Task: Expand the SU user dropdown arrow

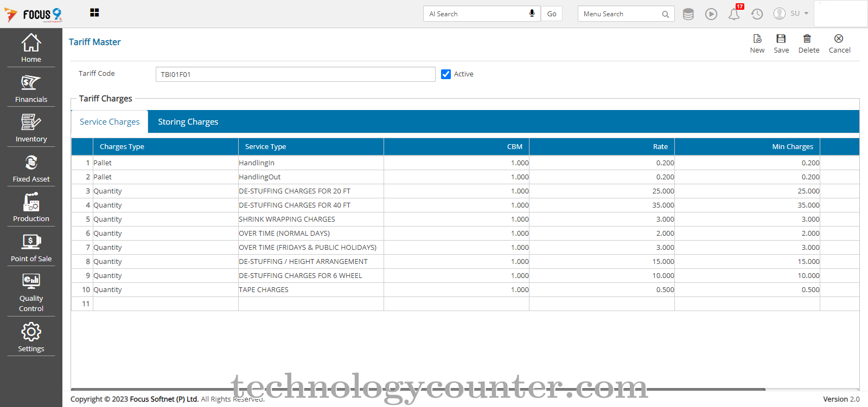Action: tap(806, 14)
